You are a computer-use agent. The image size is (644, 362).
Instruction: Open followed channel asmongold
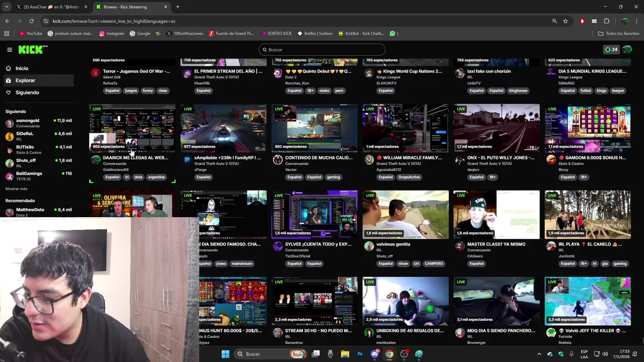pos(38,123)
